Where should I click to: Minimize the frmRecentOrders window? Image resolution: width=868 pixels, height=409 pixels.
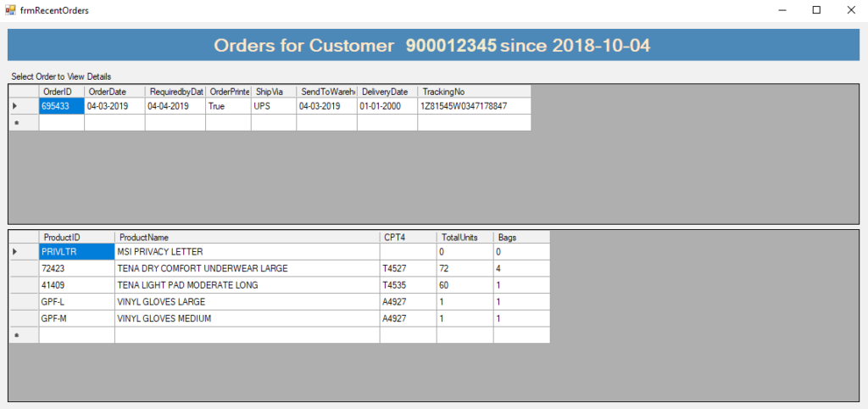pyautogui.click(x=779, y=10)
